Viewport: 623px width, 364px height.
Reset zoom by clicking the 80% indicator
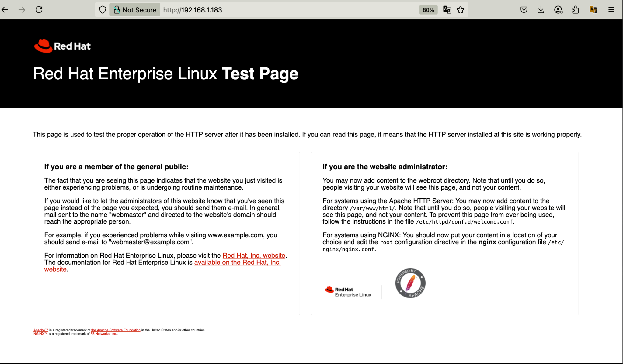pyautogui.click(x=428, y=10)
